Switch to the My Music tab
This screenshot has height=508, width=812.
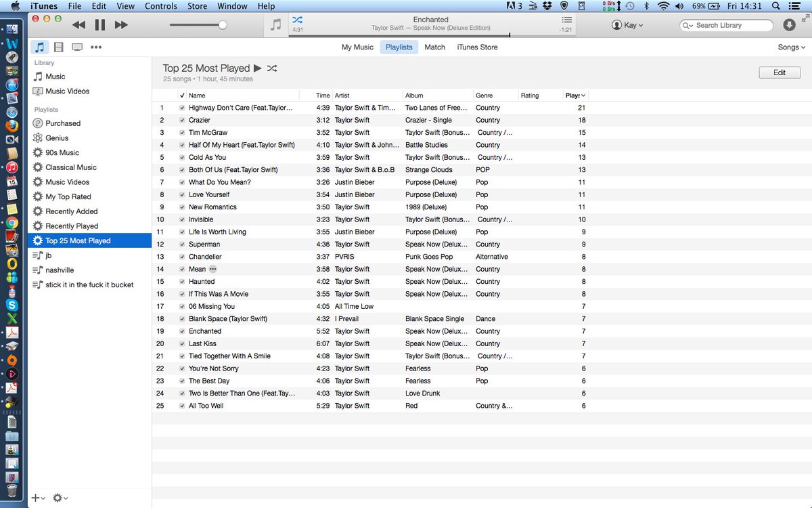click(x=357, y=47)
